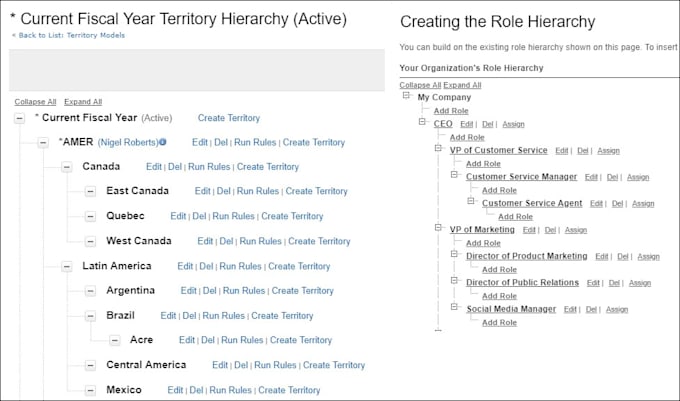Collapse the Customer Service Manager node

454,175
